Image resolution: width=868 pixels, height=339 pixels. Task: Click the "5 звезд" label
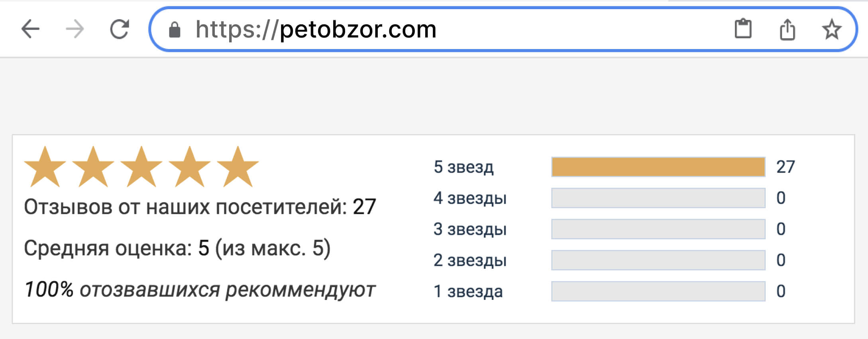[x=463, y=167]
